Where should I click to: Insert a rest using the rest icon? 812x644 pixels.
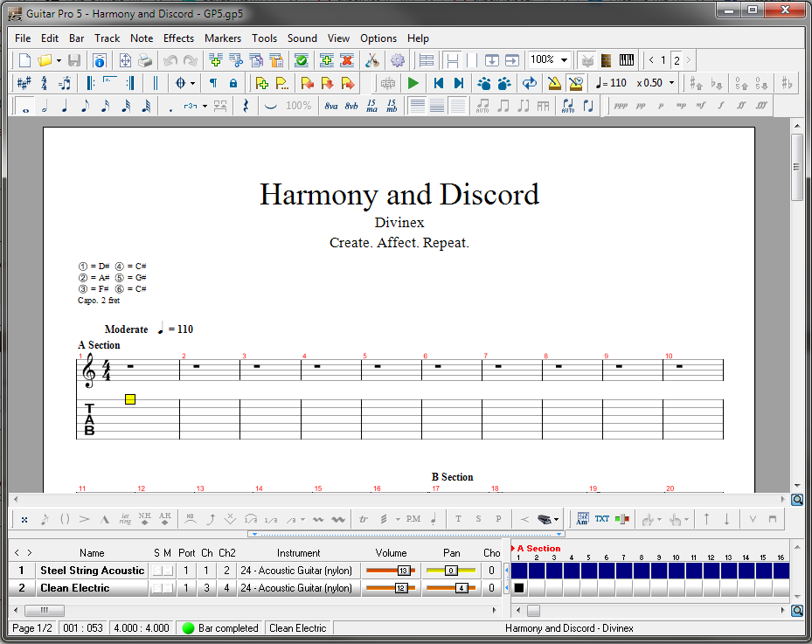(x=245, y=106)
